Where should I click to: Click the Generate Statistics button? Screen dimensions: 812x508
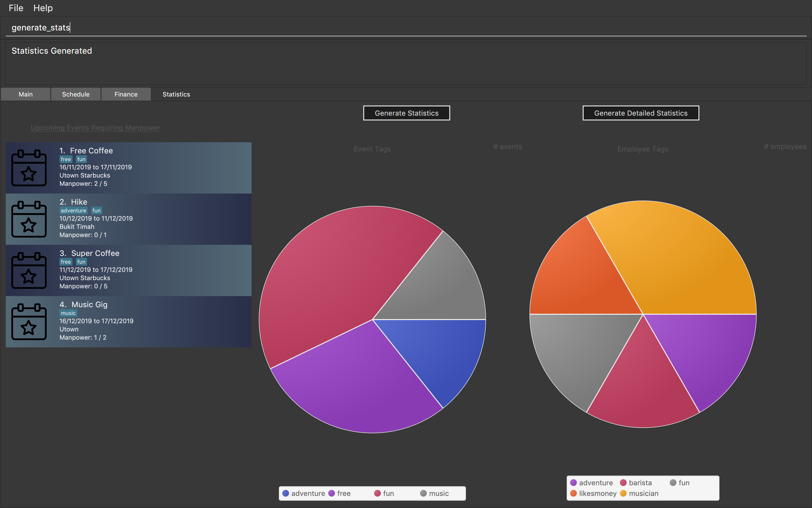tap(406, 113)
